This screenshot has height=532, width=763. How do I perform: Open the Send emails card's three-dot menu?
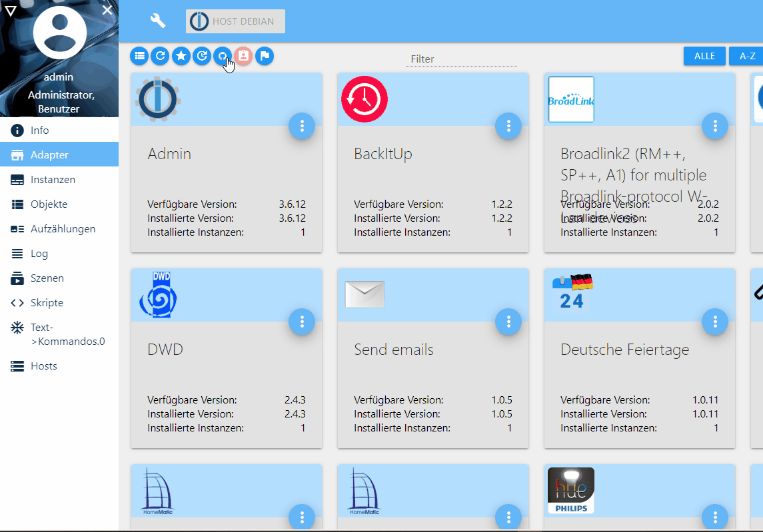point(508,322)
